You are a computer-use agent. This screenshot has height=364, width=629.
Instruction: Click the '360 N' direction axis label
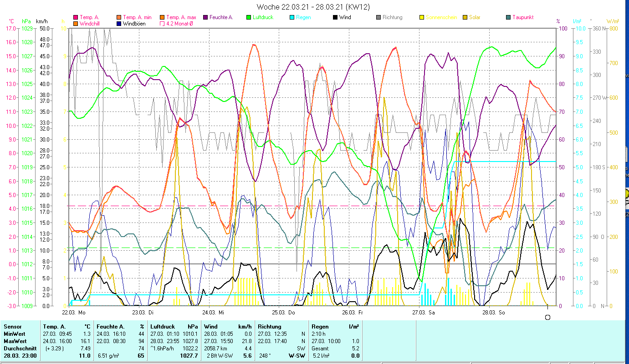click(x=599, y=28)
